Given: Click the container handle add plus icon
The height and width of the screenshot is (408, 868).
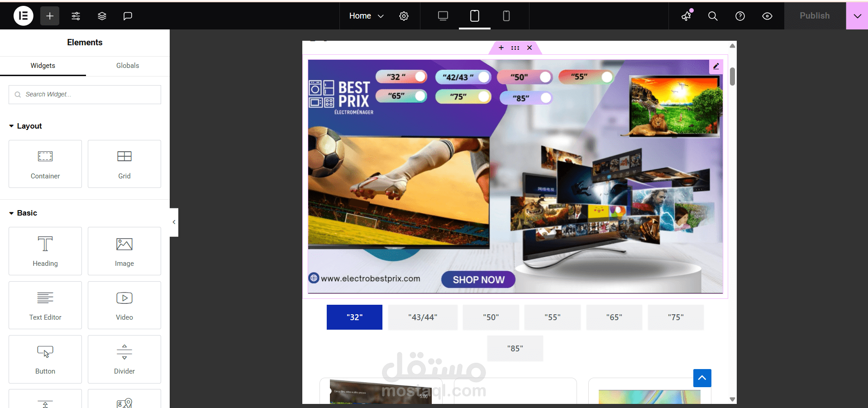Looking at the screenshot, I should pyautogui.click(x=501, y=48).
